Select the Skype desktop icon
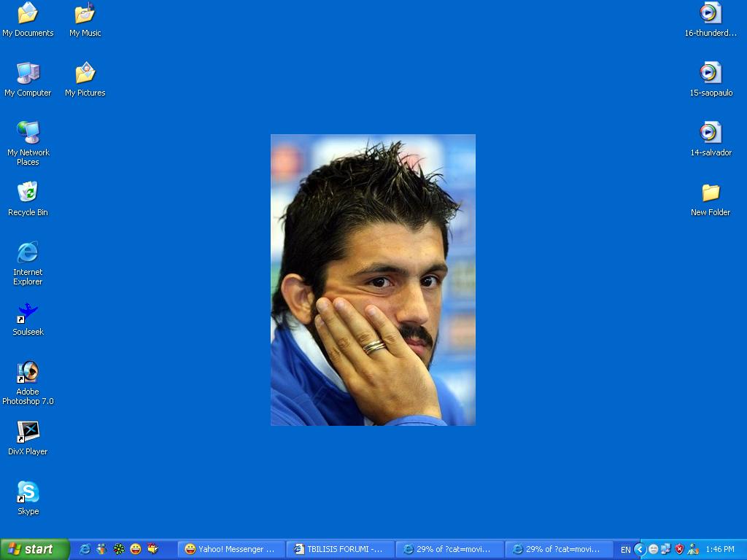 [x=28, y=493]
